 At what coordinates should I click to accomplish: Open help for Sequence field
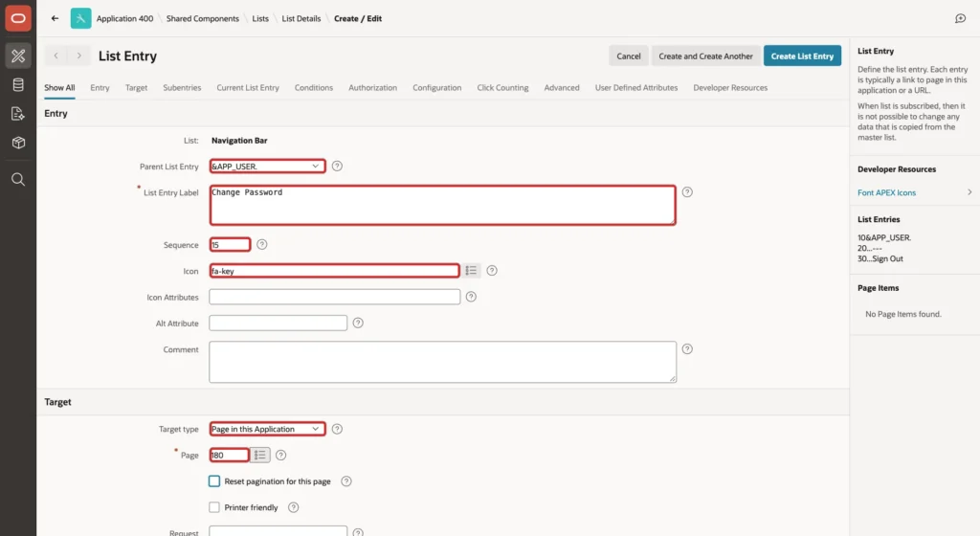pos(262,244)
